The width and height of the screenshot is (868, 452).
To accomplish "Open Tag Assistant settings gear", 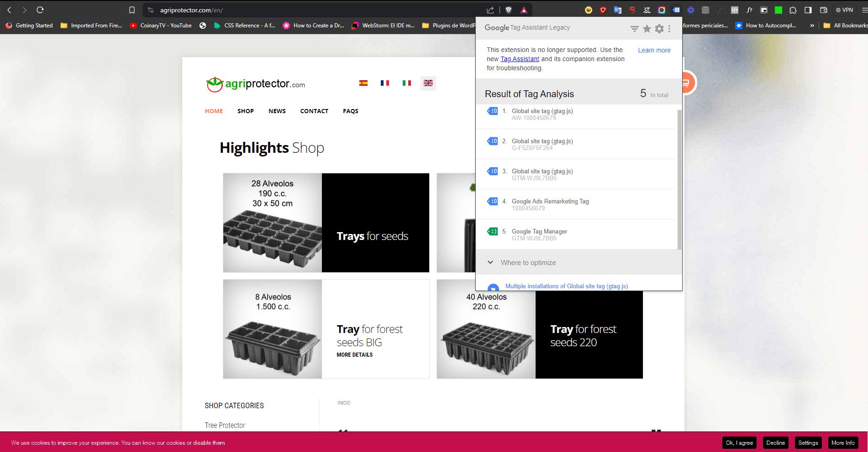I will click(x=659, y=29).
